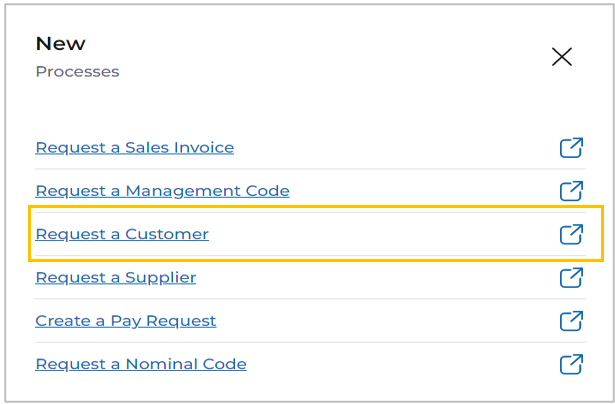The height and width of the screenshot is (404, 615).
Task: Open the Request a Sales Invoice link
Action: [135, 148]
